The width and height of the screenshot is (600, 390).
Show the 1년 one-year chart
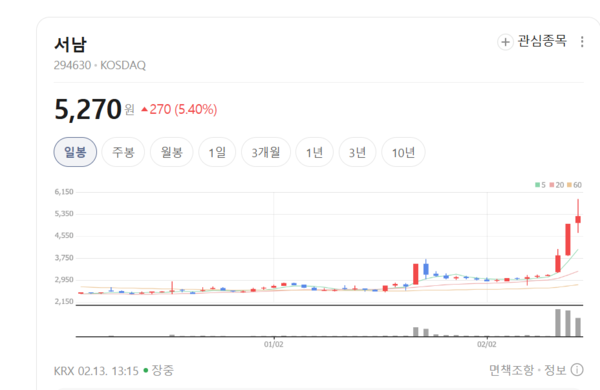pyautogui.click(x=315, y=152)
